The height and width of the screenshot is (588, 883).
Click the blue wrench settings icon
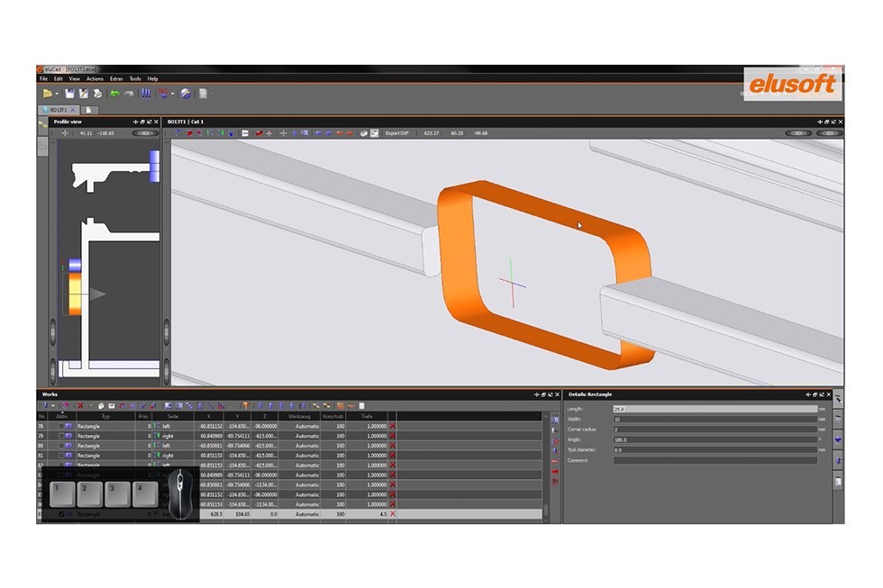pos(186,94)
